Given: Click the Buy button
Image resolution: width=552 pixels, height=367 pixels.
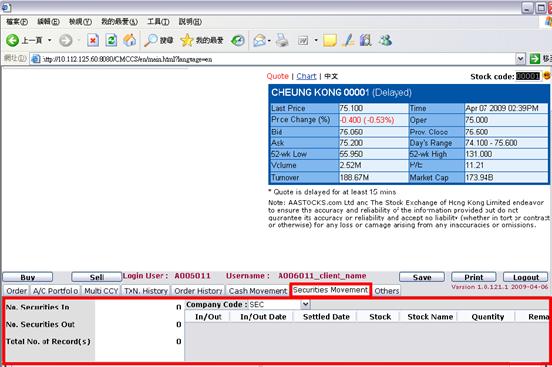Looking at the screenshot, I should pyautogui.click(x=28, y=277).
